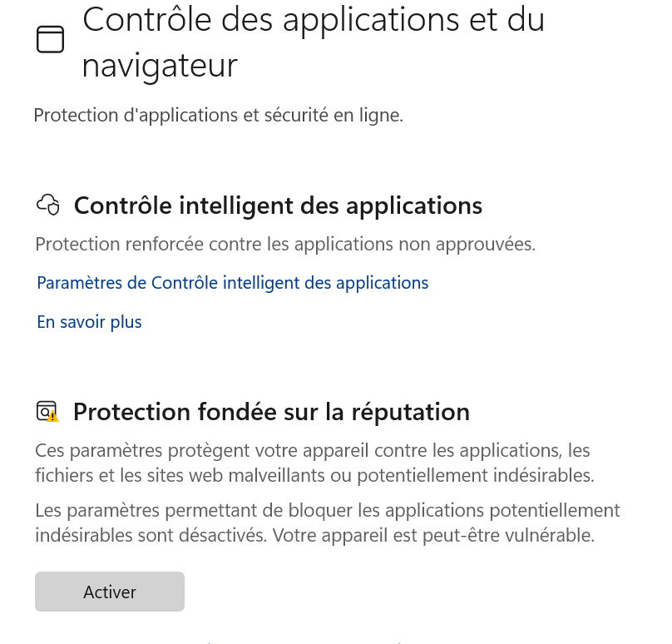Click the subtitle "Protection d'applications et sécurité en ligne"
The width and height of the screenshot is (672, 644).
point(218,116)
